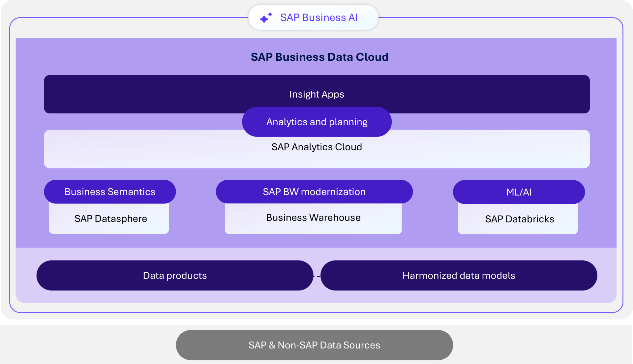Open the SAP Datasphere box
The height and width of the screenshot is (364, 633).
[110, 219]
